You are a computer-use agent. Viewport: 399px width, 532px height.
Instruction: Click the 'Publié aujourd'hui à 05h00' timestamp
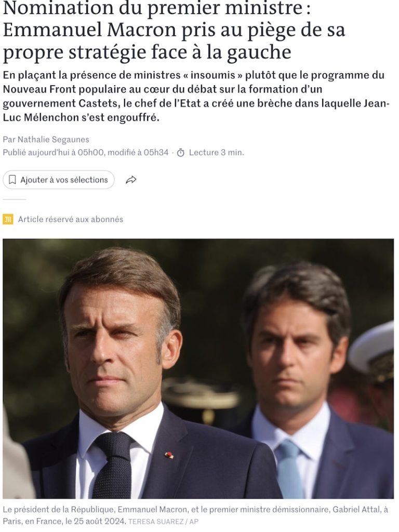[x=54, y=153]
